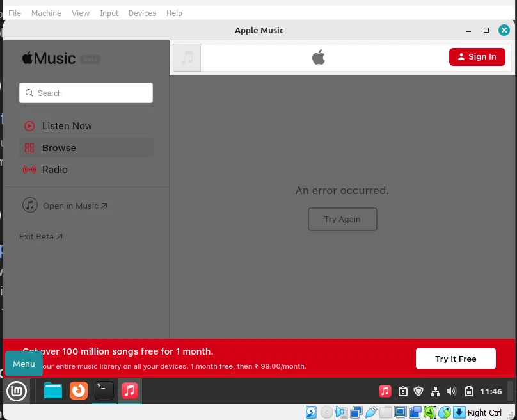Select Browse in the sidebar
Image resolution: width=517 pixels, height=420 pixels.
click(x=86, y=148)
